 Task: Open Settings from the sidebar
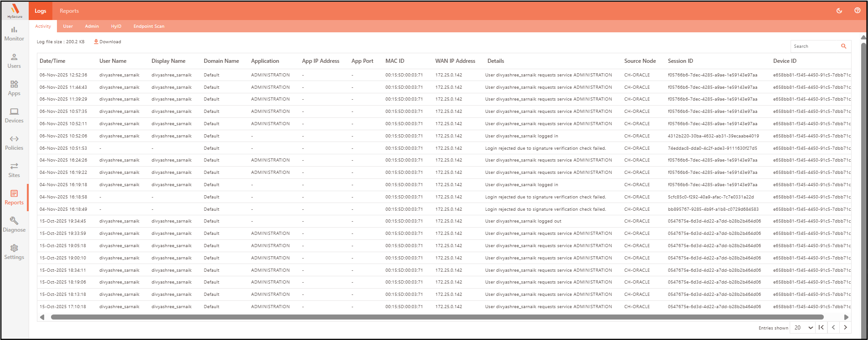tap(14, 252)
